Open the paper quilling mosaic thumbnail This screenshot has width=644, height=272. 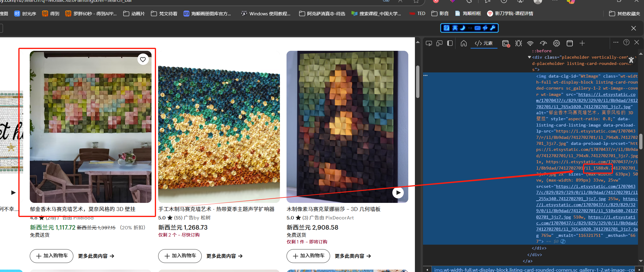click(x=219, y=127)
